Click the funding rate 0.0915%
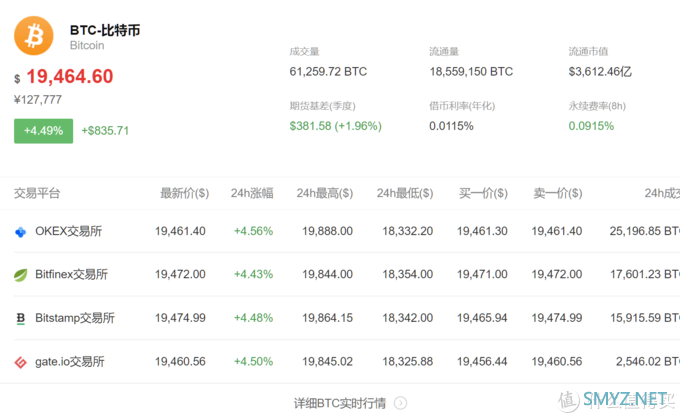The image size is (680, 418). pos(591,126)
